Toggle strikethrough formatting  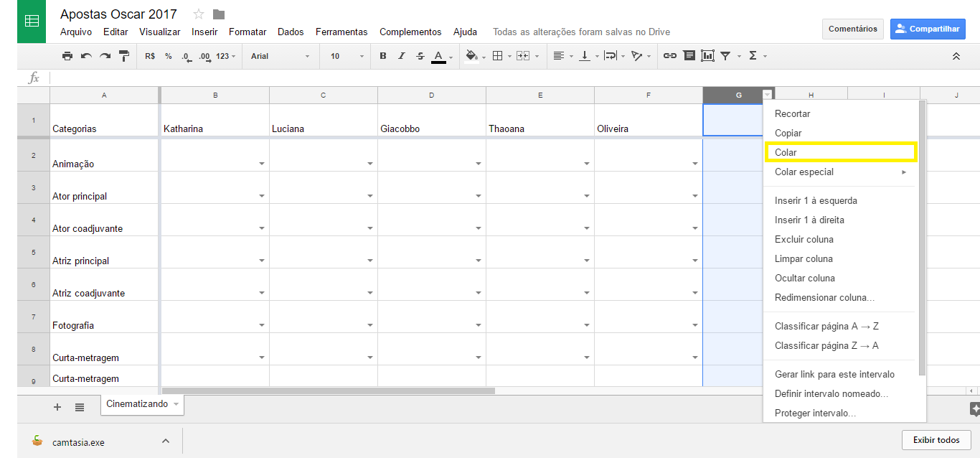coord(420,56)
